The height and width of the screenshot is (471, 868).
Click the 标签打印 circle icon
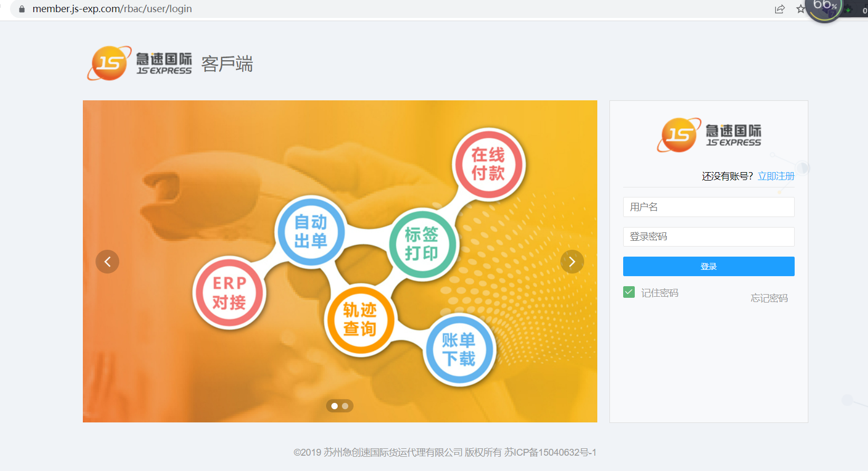pyautogui.click(x=422, y=243)
